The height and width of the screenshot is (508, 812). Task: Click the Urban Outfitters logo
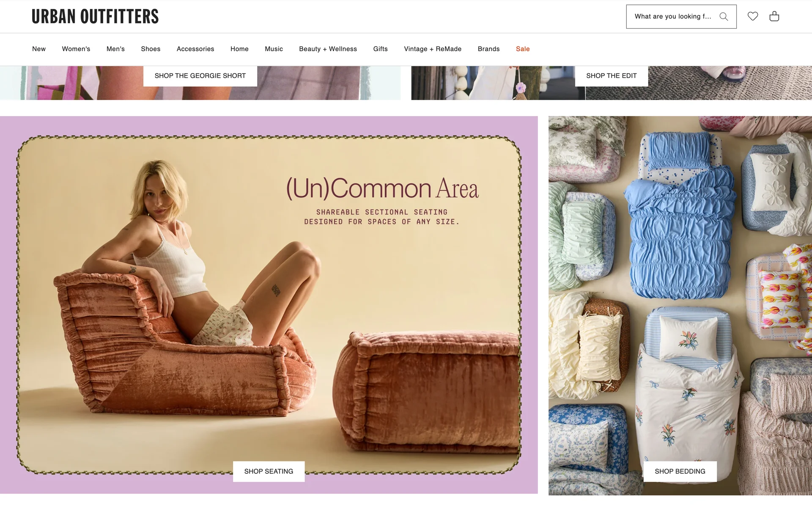click(95, 17)
